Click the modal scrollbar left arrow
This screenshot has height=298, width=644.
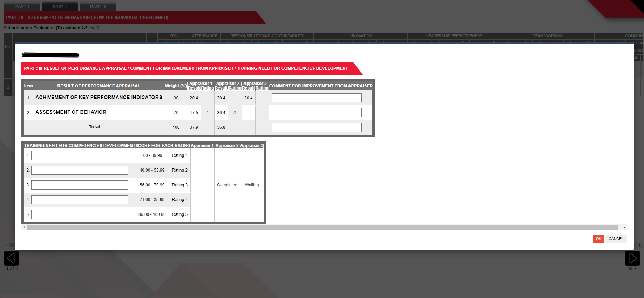[24, 227]
